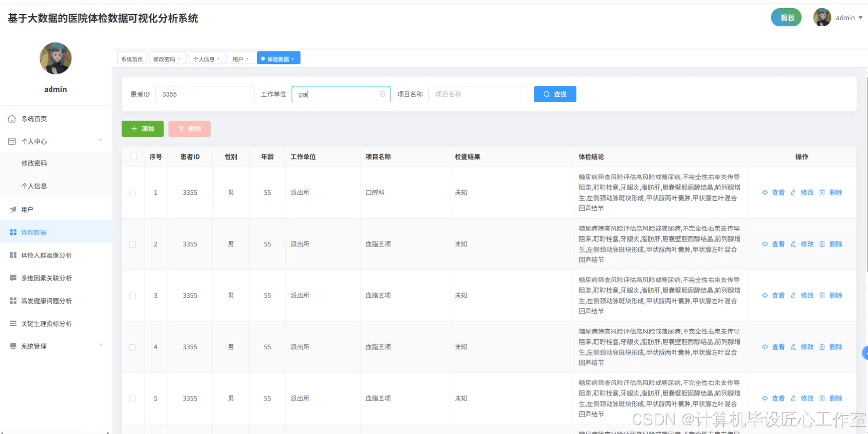Click the 看板 dashboard button
The height and width of the screenshot is (434, 868).
tap(787, 18)
